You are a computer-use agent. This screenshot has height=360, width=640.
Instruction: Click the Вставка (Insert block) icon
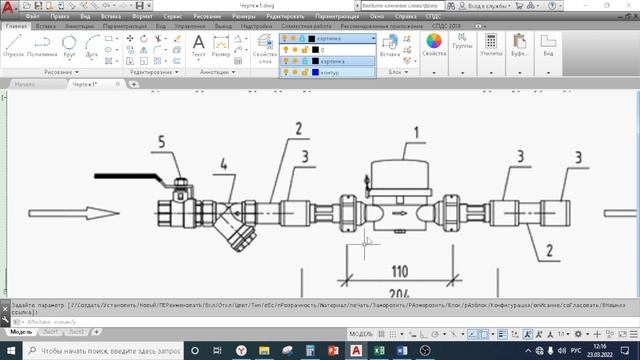389,45
